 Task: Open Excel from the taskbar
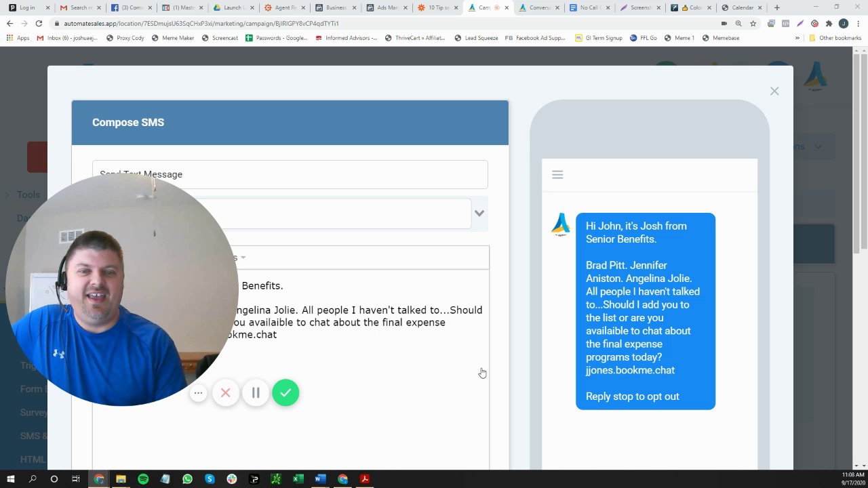tap(298, 479)
